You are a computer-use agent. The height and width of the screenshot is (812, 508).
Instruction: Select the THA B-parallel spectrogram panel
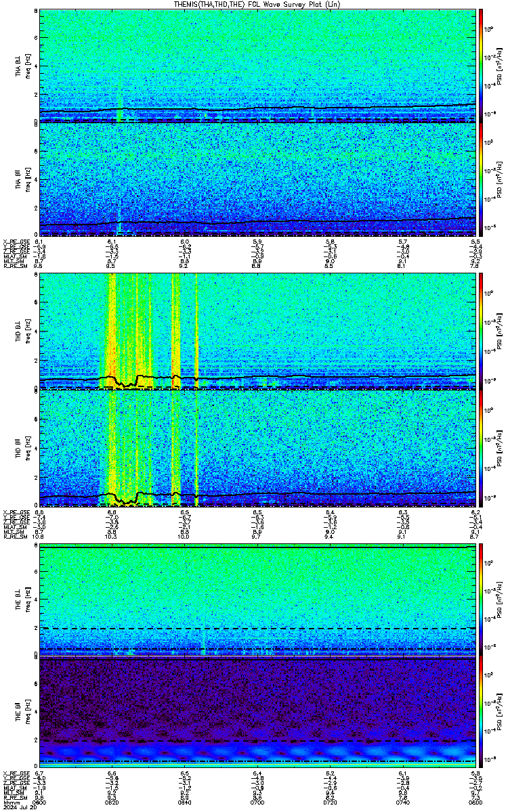point(257,179)
